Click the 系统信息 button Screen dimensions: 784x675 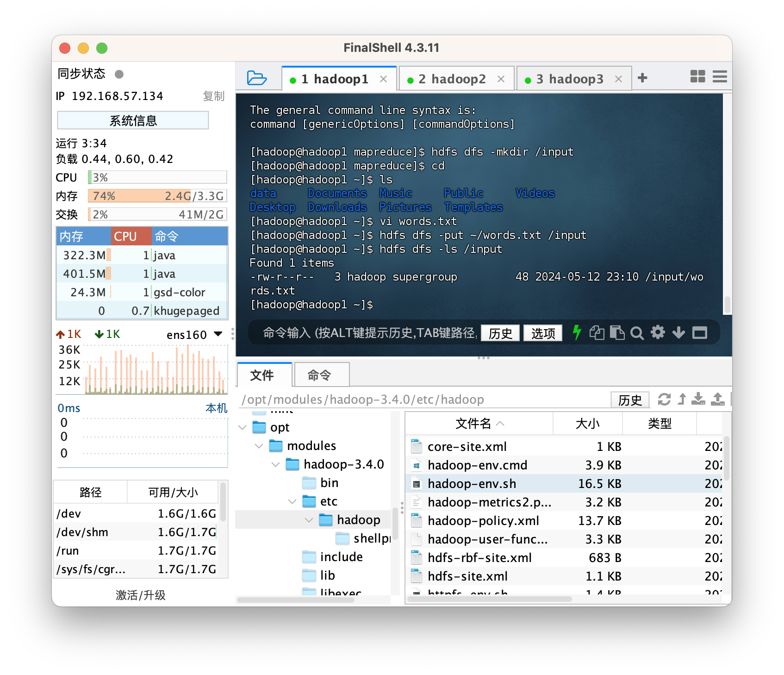click(x=133, y=120)
